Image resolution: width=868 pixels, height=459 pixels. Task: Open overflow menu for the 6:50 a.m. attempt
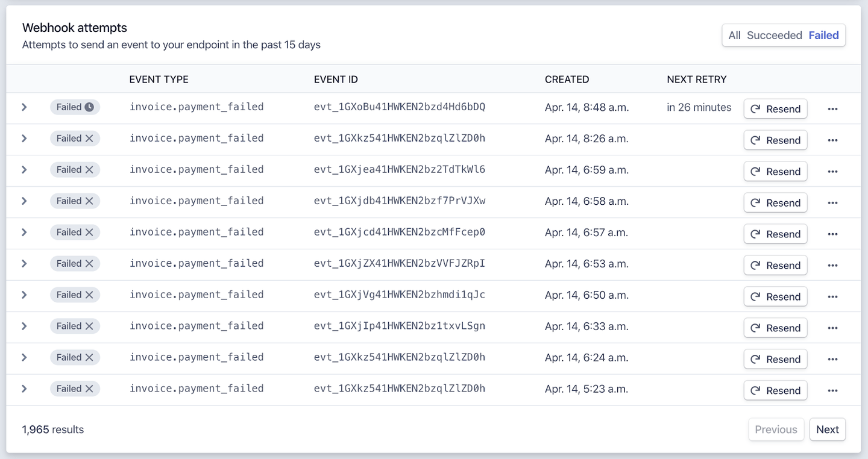coord(833,296)
